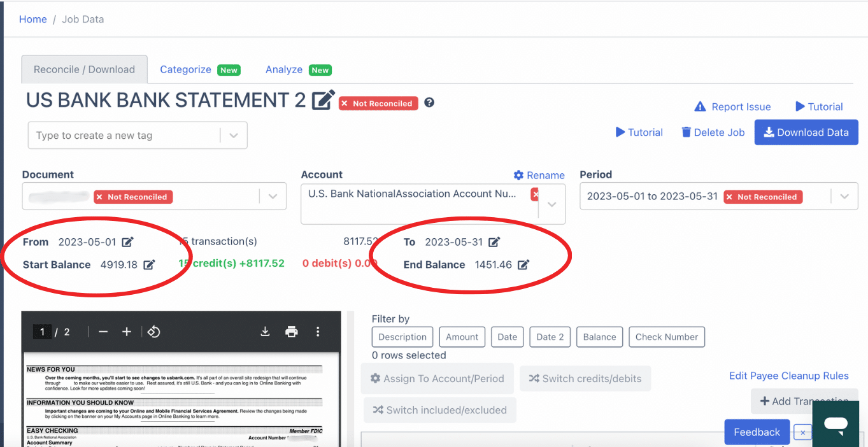
Task: Open the chat widget bubble
Action: pos(836,423)
